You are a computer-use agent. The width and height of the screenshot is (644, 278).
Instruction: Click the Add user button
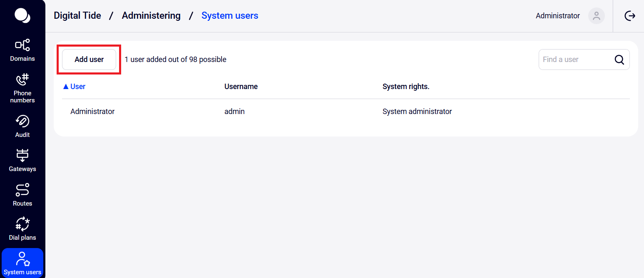[89, 60]
